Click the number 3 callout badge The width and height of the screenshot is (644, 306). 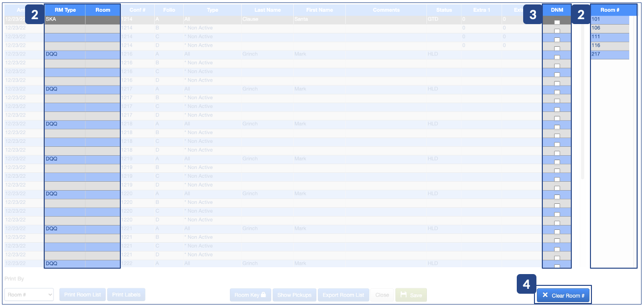533,15
